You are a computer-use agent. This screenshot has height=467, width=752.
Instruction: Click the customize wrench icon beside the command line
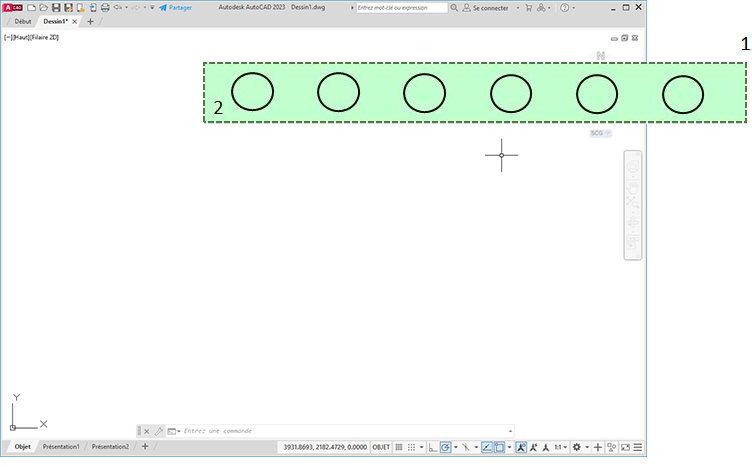(159, 431)
